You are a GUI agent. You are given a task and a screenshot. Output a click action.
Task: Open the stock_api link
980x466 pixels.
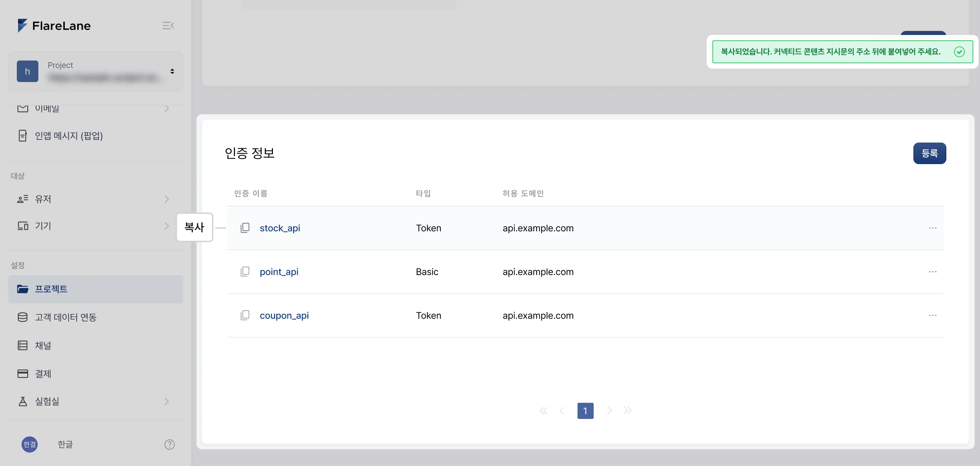tap(280, 228)
